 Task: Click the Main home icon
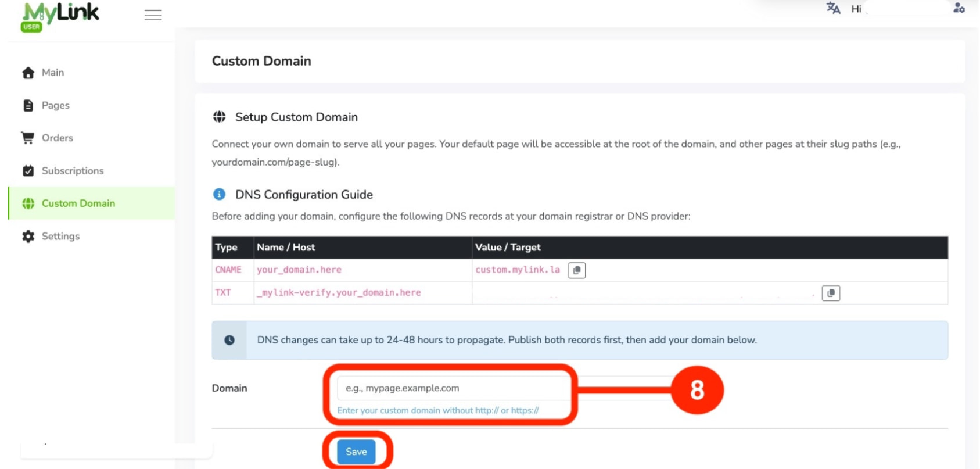click(x=28, y=73)
